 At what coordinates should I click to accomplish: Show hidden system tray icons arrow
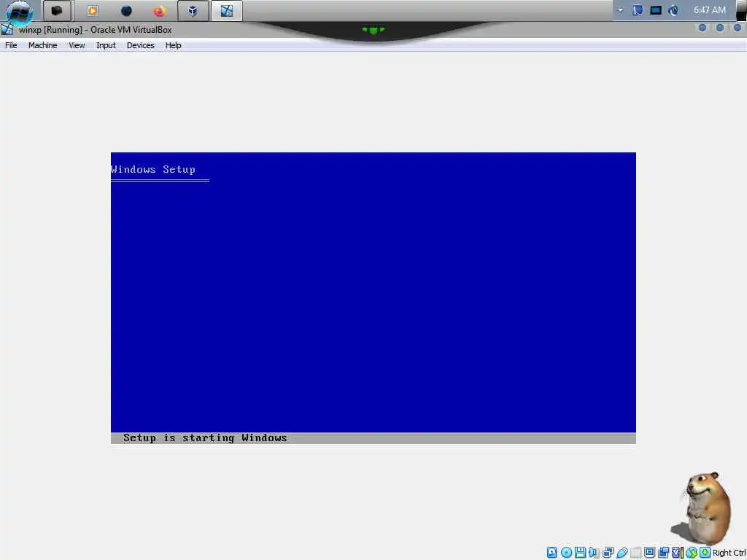(x=620, y=10)
